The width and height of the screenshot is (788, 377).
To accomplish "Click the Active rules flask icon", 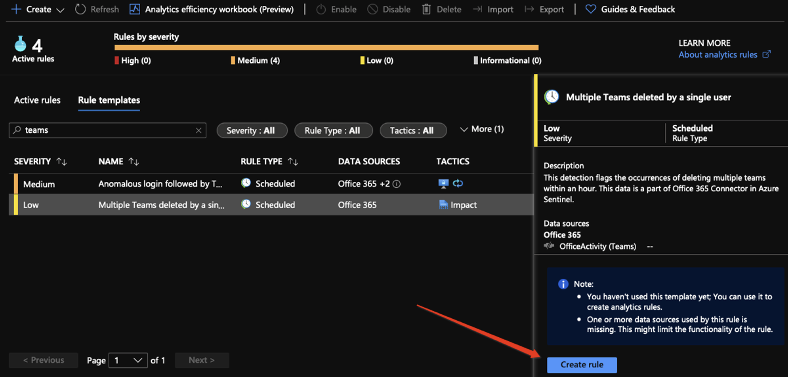I will pos(20,45).
